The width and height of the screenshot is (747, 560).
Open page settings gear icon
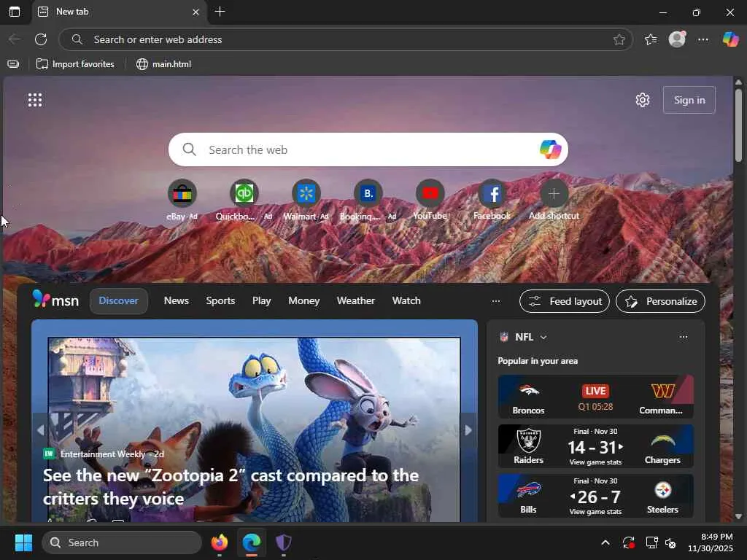pyautogui.click(x=643, y=100)
